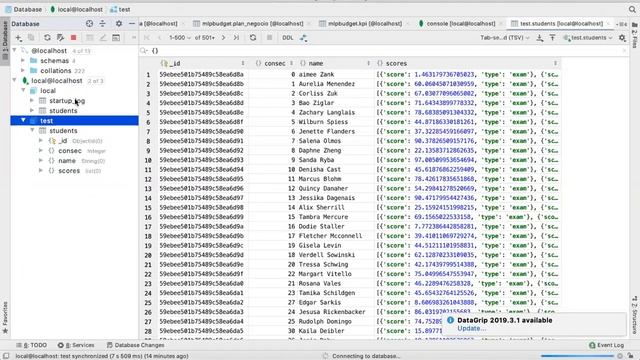Open the Database Changes tool window
Image resolution: width=640 pixels, height=360 pixels.
(x=136, y=345)
